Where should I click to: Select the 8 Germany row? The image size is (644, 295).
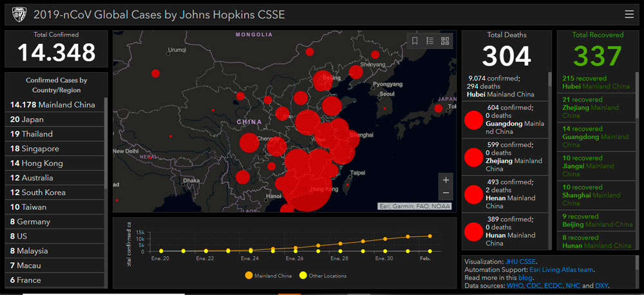tap(54, 222)
